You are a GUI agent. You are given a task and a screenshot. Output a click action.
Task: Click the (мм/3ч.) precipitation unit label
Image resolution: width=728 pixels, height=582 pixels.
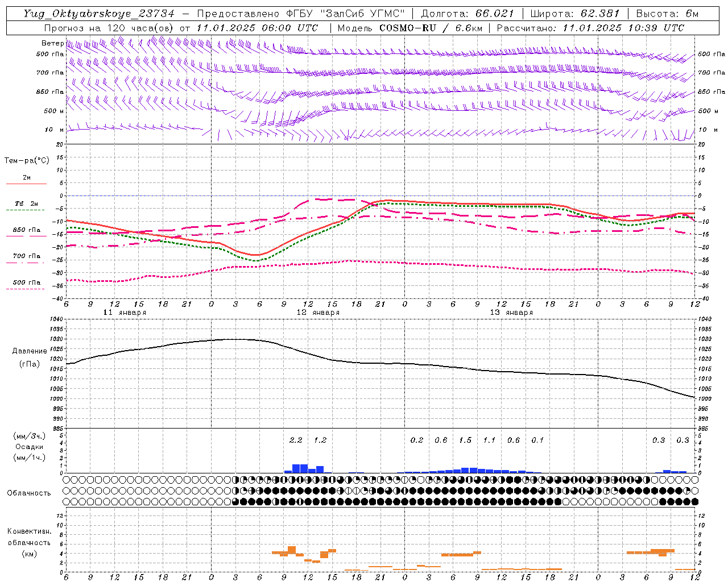30,436
